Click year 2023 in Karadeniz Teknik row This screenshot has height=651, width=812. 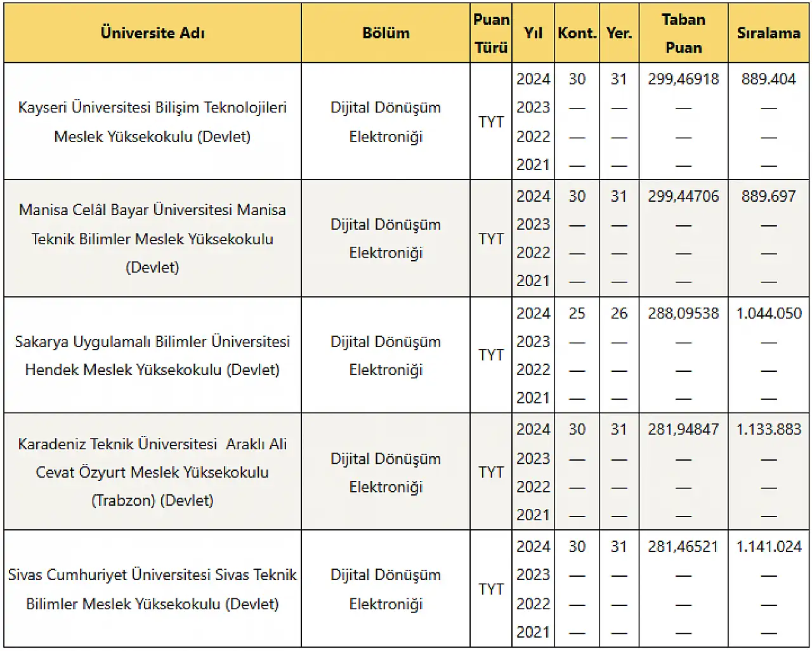pos(533,458)
